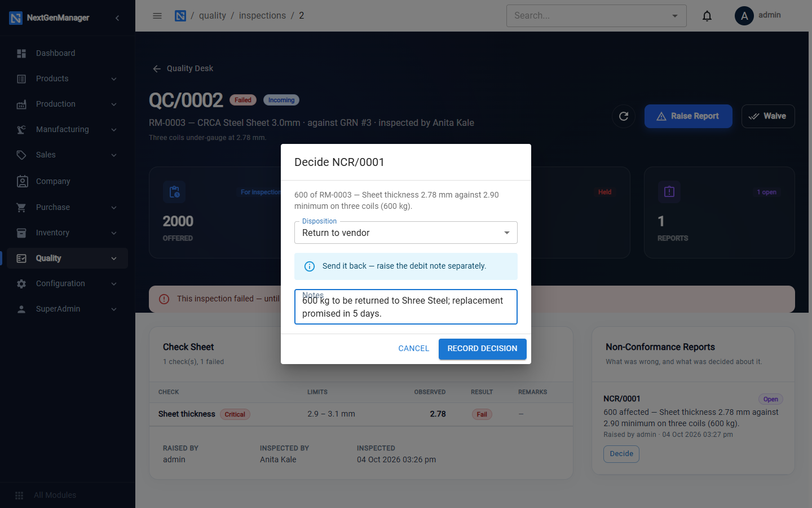Click the Sales tag icon
This screenshot has width=812, height=508.
click(x=21, y=155)
